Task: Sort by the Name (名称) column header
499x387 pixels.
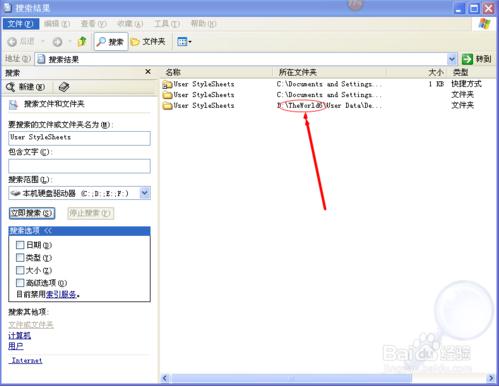Action: (217, 72)
